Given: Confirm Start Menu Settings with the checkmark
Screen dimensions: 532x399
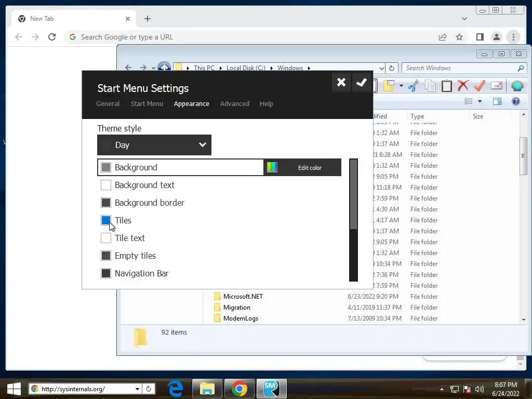Looking at the screenshot, I should [x=362, y=82].
